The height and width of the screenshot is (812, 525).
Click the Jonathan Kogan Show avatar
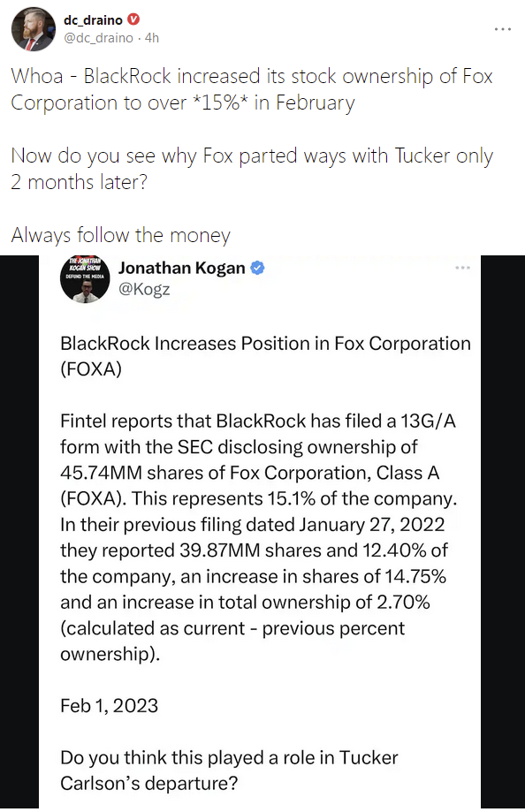pos(85,279)
